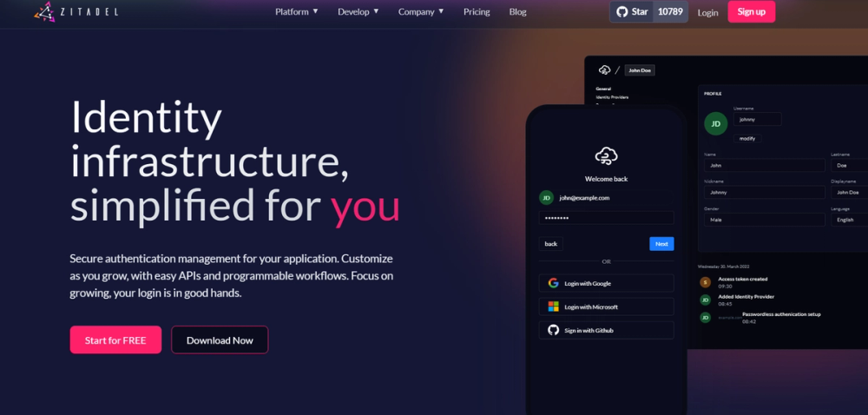Expand the Company dropdown menu
The width and height of the screenshot is (868, 415).
421,11
